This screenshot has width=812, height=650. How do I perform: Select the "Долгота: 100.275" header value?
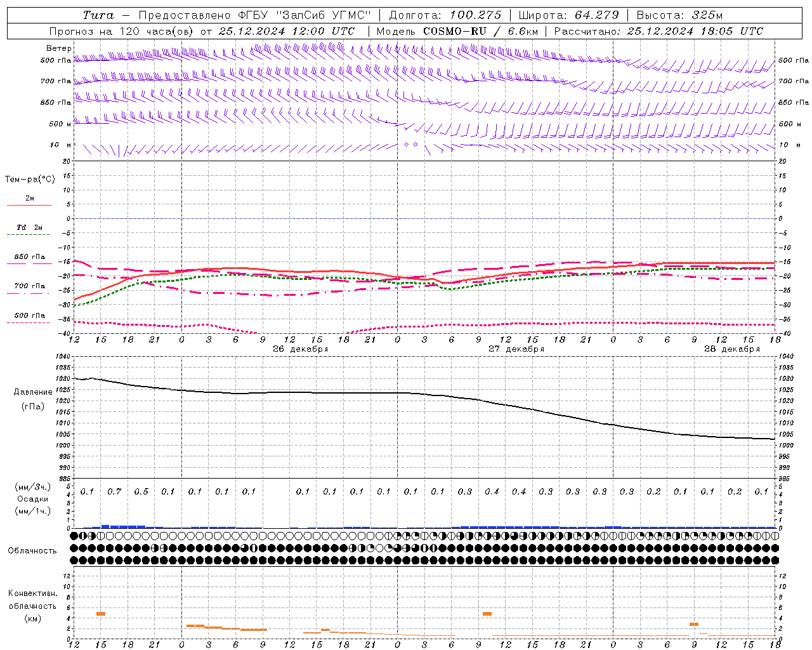(x=445, y=15)
